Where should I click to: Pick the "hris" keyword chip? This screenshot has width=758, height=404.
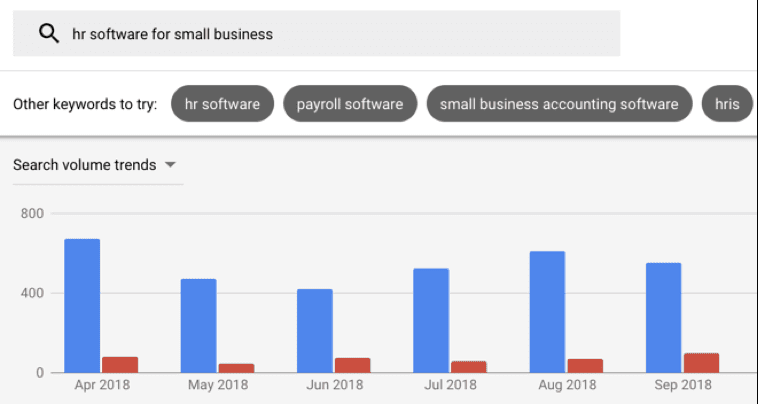[x=726, y=104]
